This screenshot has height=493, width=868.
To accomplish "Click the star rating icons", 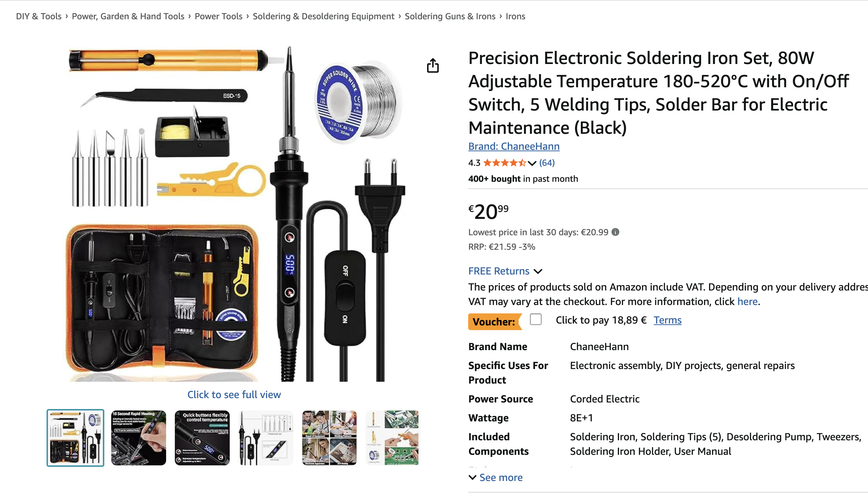I will click(x=505, y=163).
